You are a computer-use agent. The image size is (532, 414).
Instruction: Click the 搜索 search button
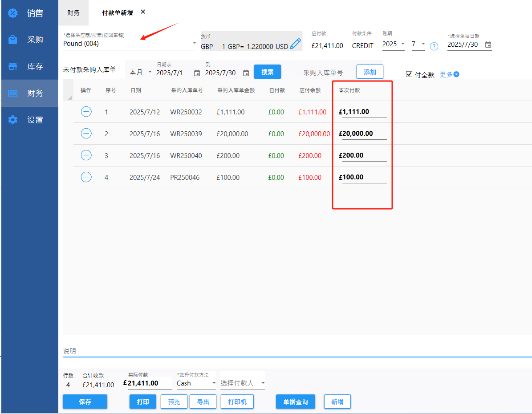pos(267,72)
